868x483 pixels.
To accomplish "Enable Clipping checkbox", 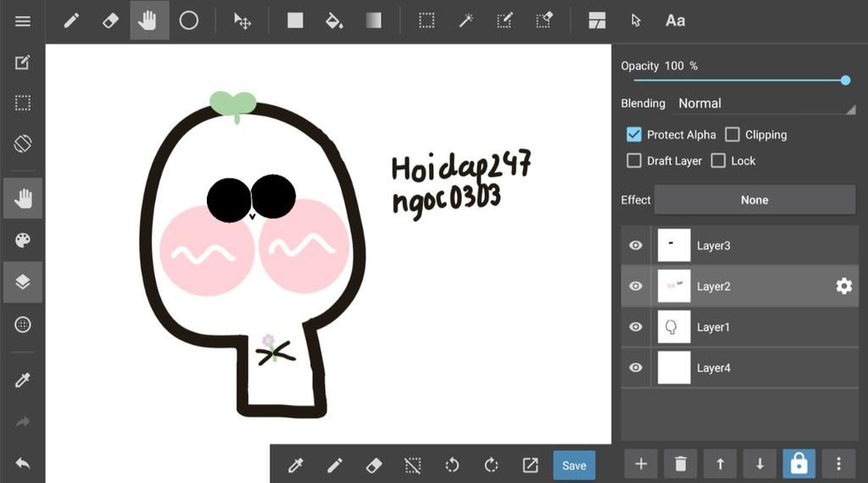I will click(x=732, y=135).
